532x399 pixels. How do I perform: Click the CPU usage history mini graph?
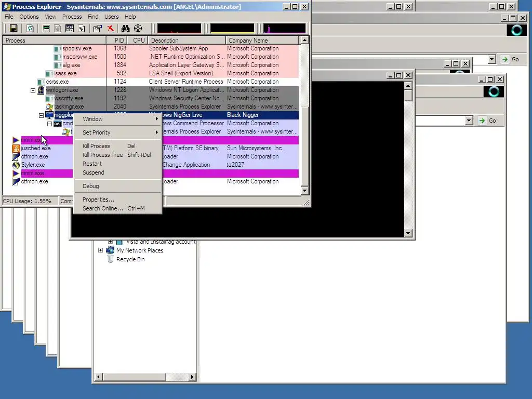[179, 29]
